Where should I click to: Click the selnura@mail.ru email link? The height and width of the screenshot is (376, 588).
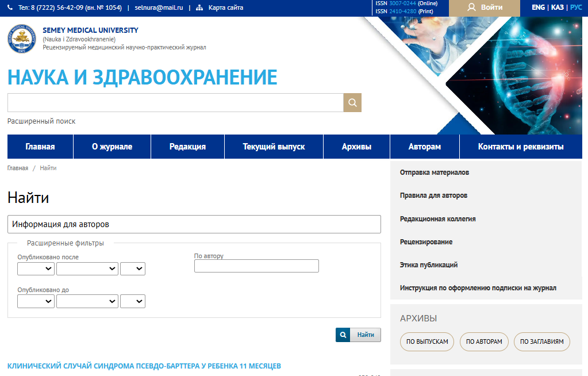tap(159, 7)
